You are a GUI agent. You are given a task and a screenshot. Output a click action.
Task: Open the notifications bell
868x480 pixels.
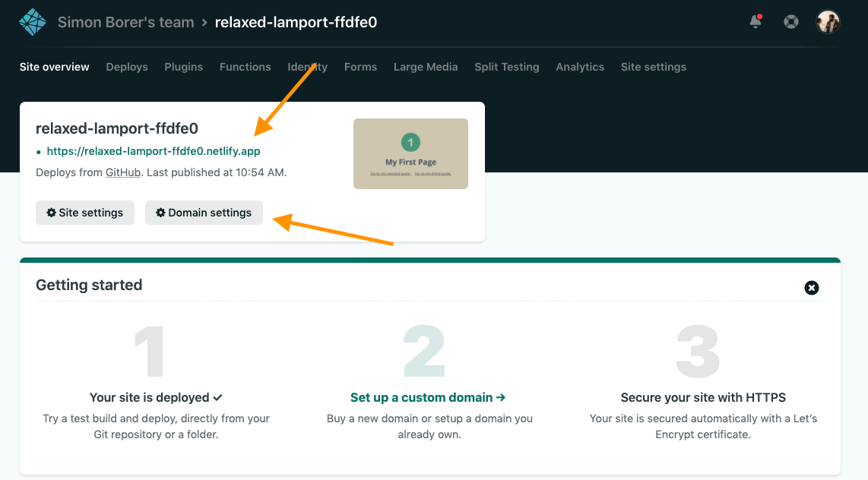(756, 22)
